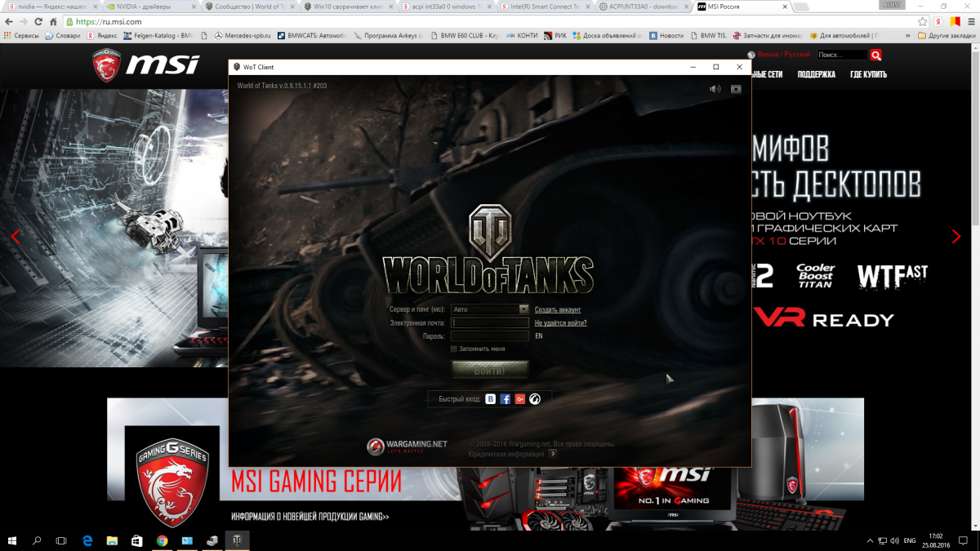Image resolution: width=980 pixels, height=551 pixels.
Task: Open the Словари bookmark
Action: pos(62,36)
